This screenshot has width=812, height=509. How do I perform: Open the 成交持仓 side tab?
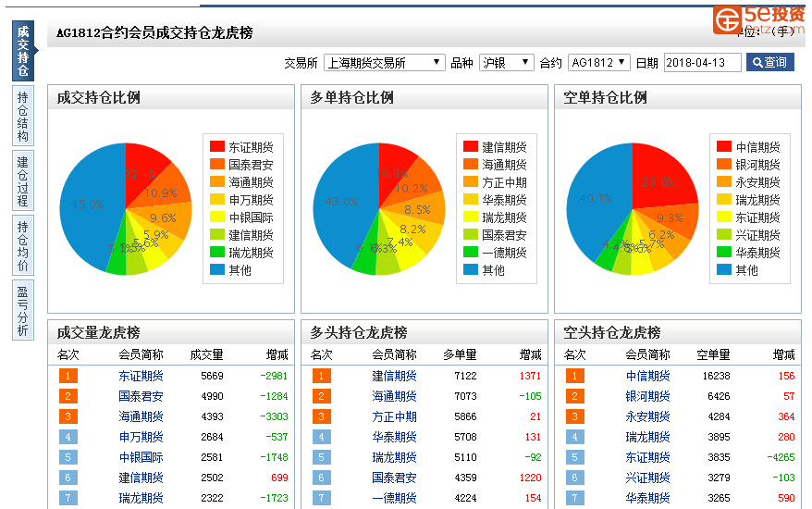click(x=23, y=51)
